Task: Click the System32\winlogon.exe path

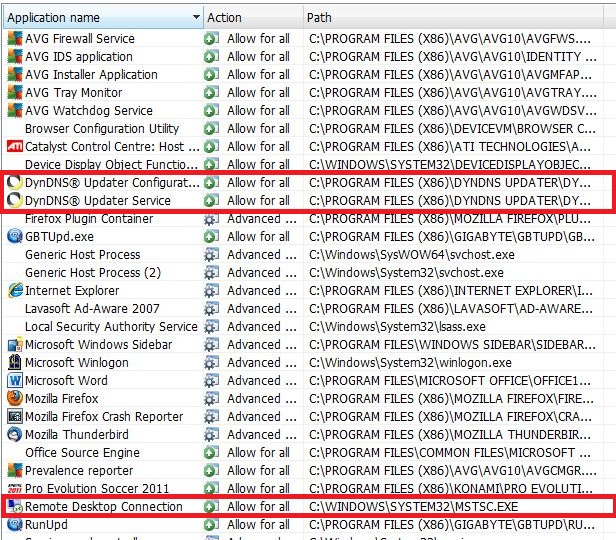Action: coord(410,362)
